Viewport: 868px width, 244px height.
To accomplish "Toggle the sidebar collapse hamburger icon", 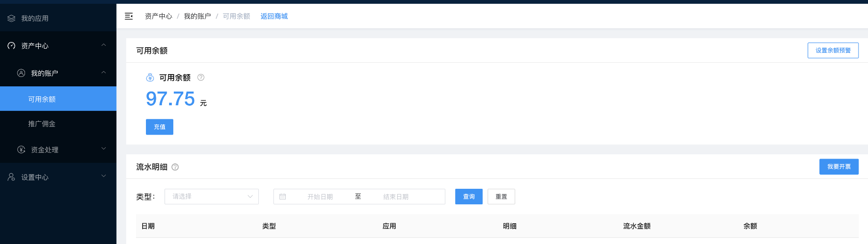I will pos(128,17).
